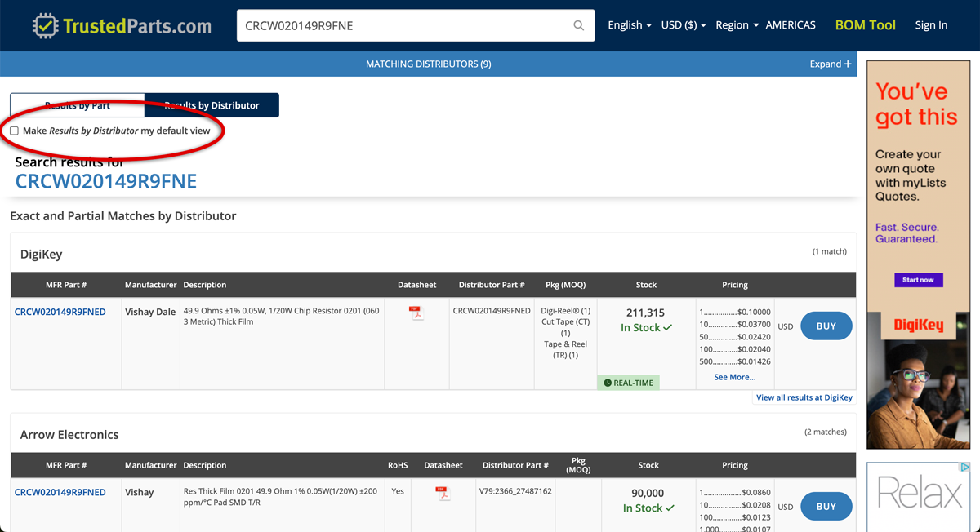
Task: Click See More pricing link
Action: pos(734,377)
